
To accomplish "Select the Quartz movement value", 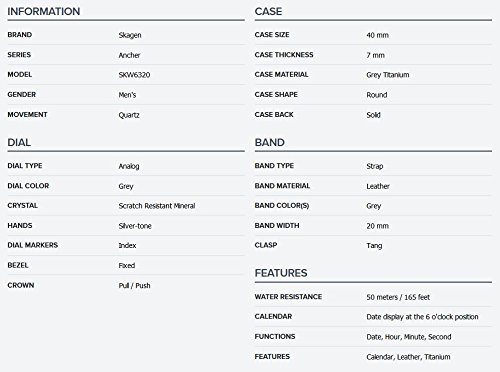I will click(x=129, y=115).
